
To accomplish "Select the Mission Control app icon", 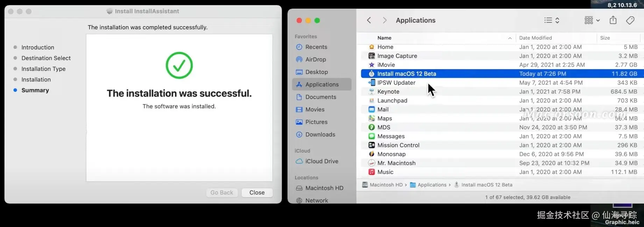I will click(371, 145).
